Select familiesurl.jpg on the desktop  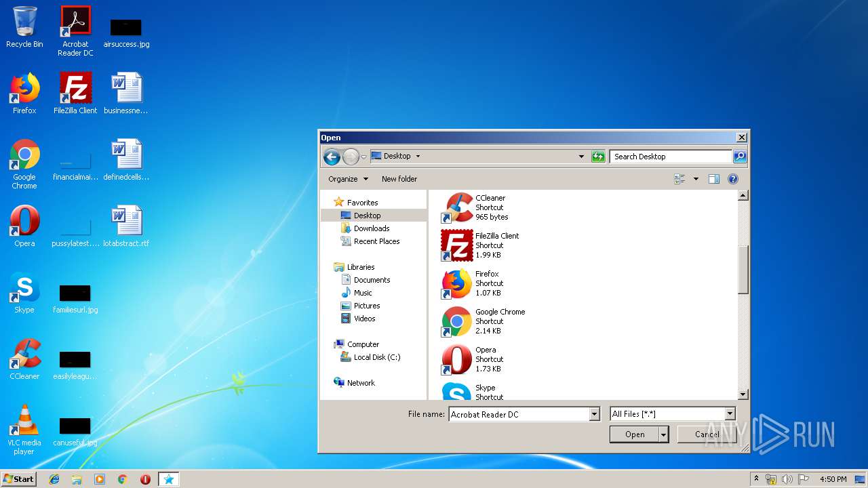click(x=75, y=298)
